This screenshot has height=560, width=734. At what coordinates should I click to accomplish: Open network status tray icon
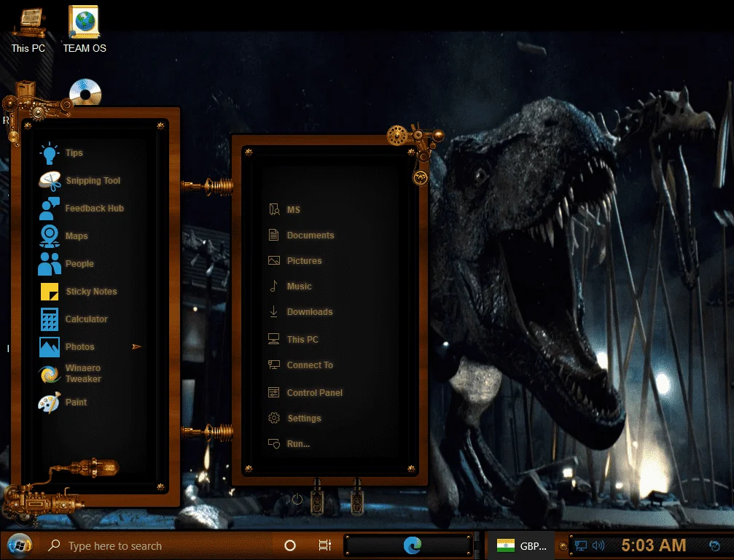pos(581,545)
